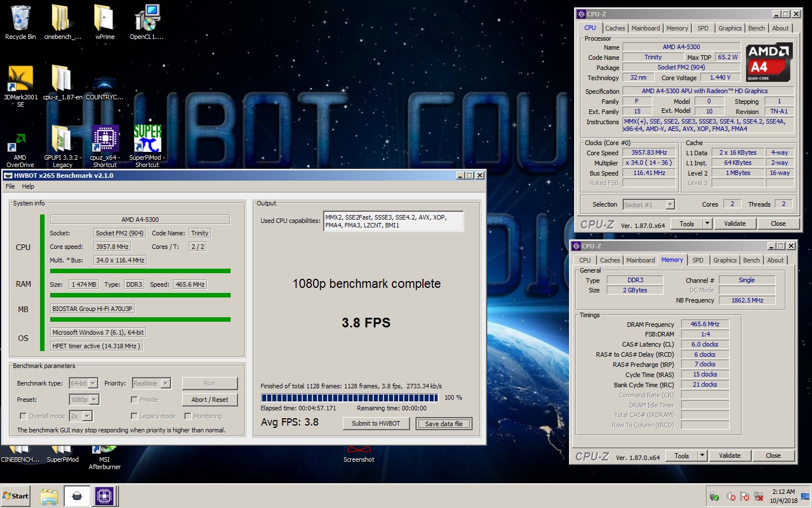Click the Submit to HWBOT button
Viewport: 812px width, 508px height.
click(376, 423)
